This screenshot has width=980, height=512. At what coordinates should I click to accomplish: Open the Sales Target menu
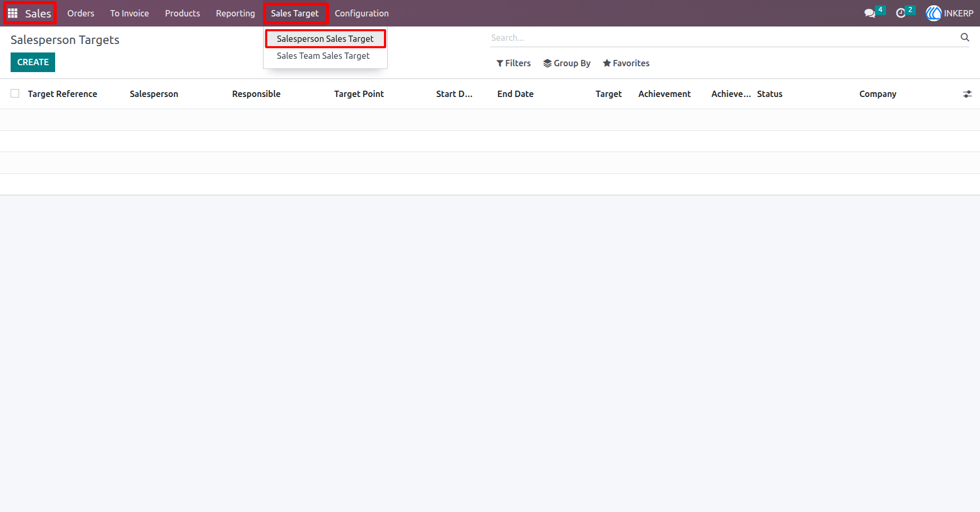[x=295, y=13]
